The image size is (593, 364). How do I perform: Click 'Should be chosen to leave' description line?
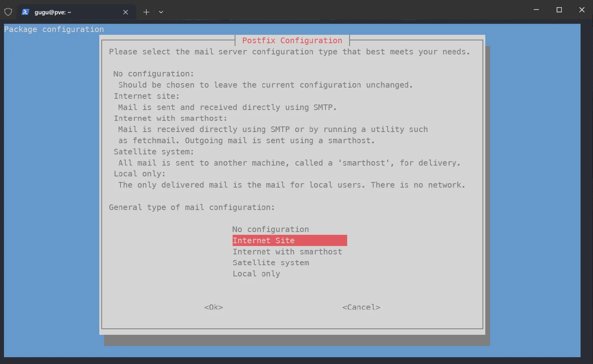tap(265, 85)
